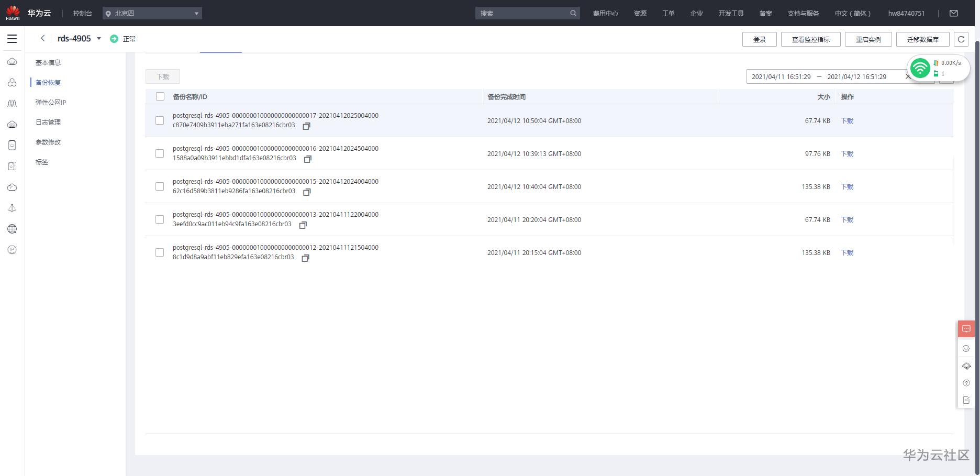980x476 pixels.
Task: Copy ID of backup ending 015-20210412024004000
Action: pyautogui.click(x=307, y=192)
